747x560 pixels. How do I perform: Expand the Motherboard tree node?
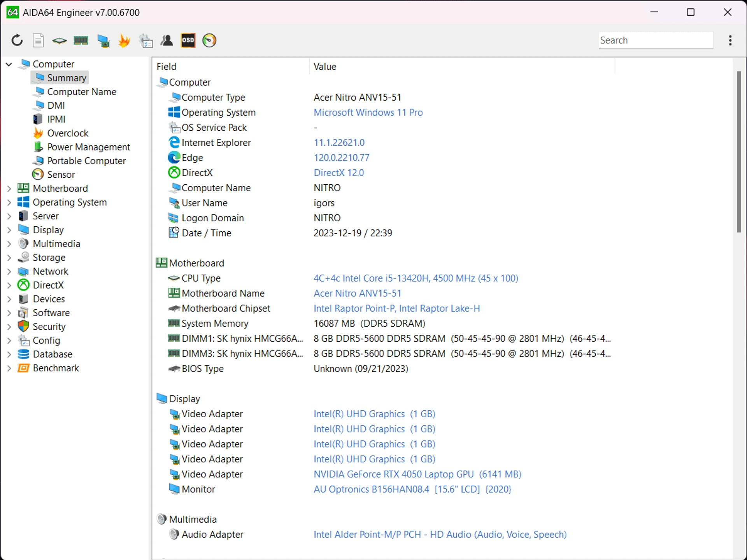coord(9,189)
